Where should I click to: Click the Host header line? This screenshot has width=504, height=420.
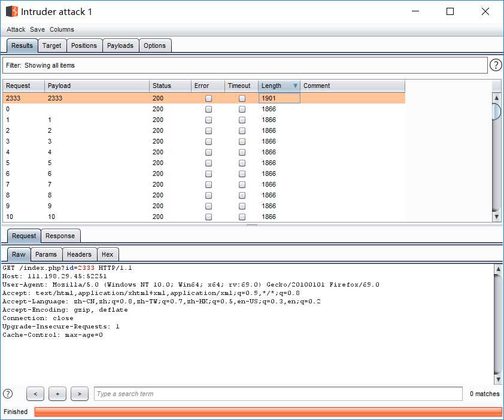click(x=54, y=276)
